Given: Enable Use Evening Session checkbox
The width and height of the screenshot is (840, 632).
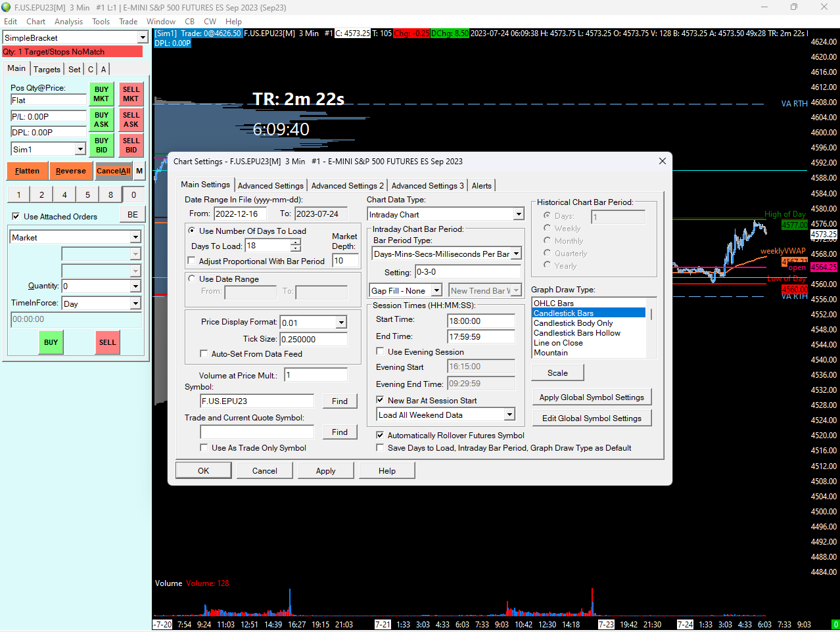Looking at the screenshot, I should pos(380,351).
